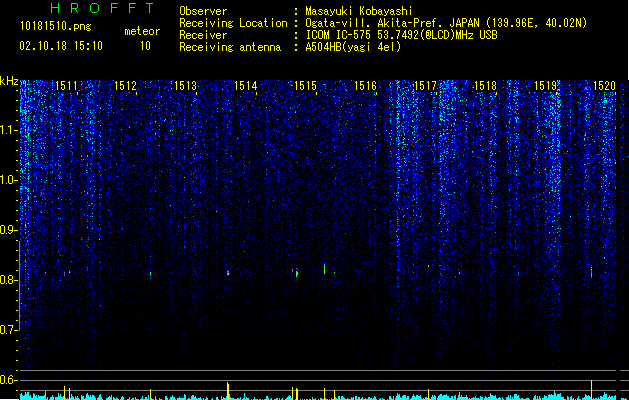Click the 0.9 frequency axis label

pyautogui.click(x=9, y=230)
